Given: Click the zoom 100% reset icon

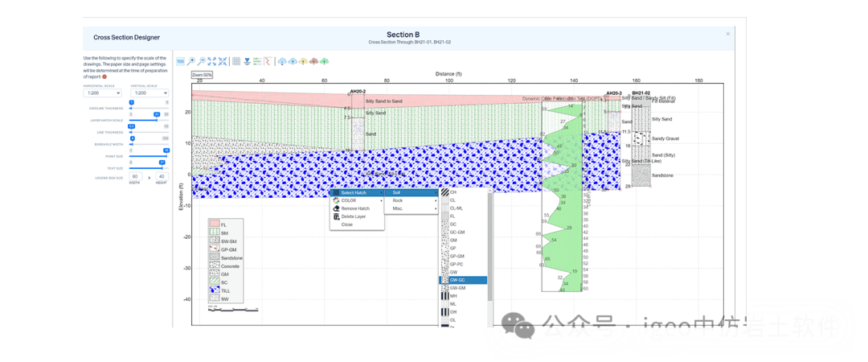Looking at the screenshot, I should tap(181, 61).
